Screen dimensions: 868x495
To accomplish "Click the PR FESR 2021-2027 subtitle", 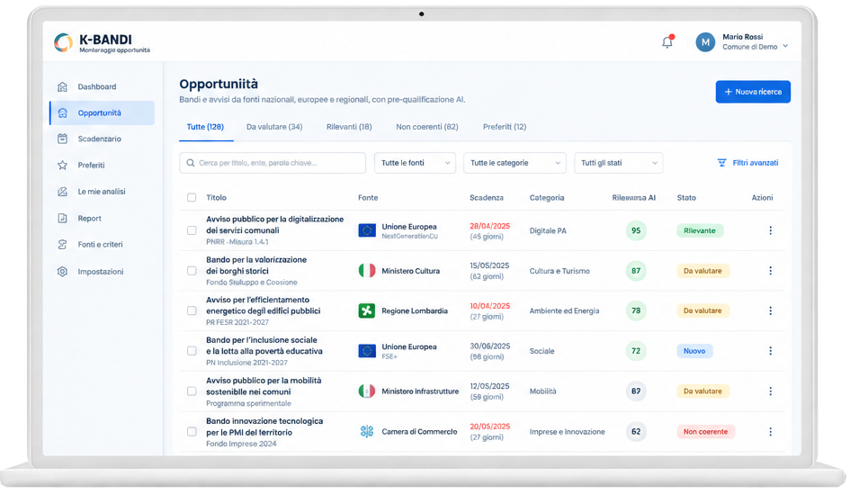I will (x=237, y=322).
